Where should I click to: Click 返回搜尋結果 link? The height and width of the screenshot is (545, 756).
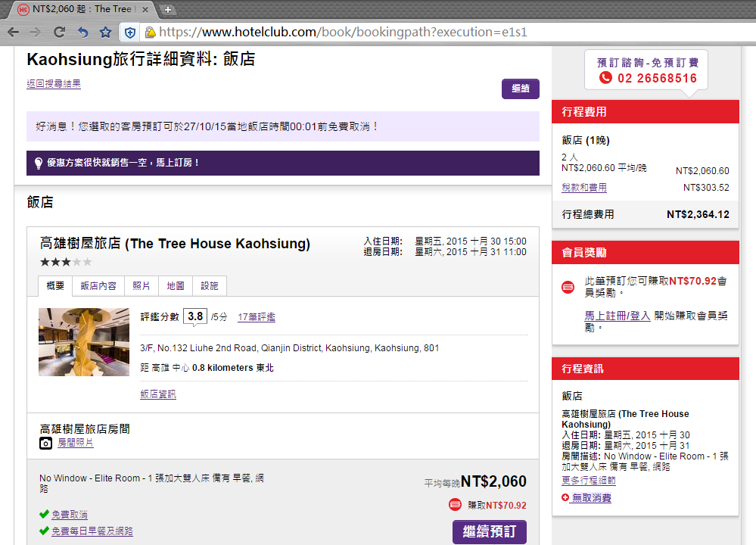click(x=54, y=84)
